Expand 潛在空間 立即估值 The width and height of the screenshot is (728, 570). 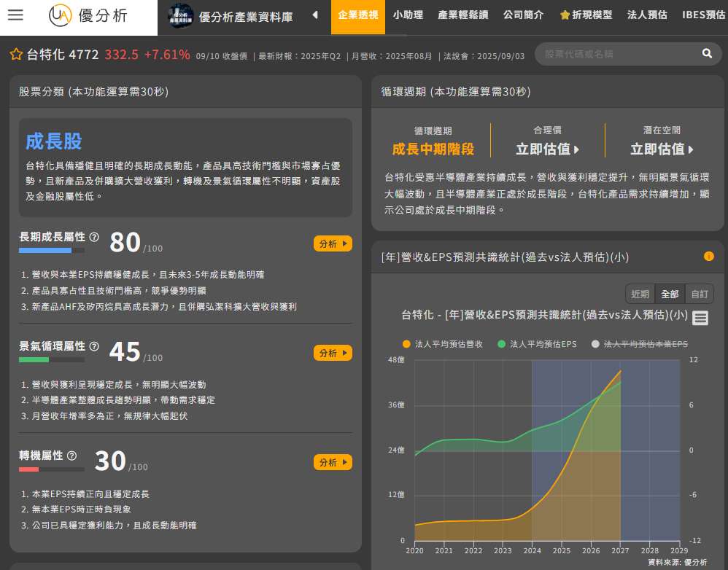[662, 149]
